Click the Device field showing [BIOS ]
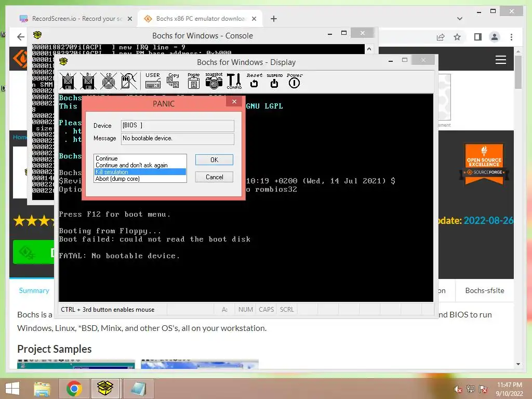The height and width of the screenshot is (399, 532). coord(178,126)
